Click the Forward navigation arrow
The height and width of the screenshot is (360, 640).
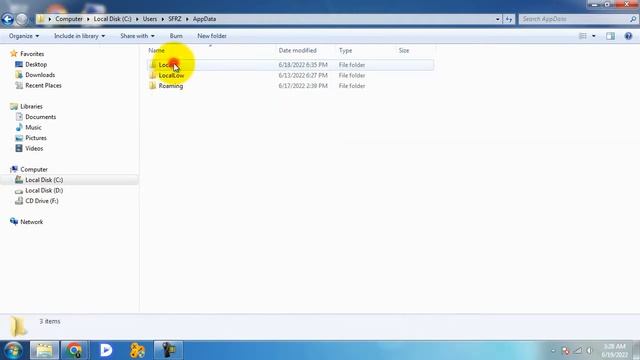click(22, 19)
